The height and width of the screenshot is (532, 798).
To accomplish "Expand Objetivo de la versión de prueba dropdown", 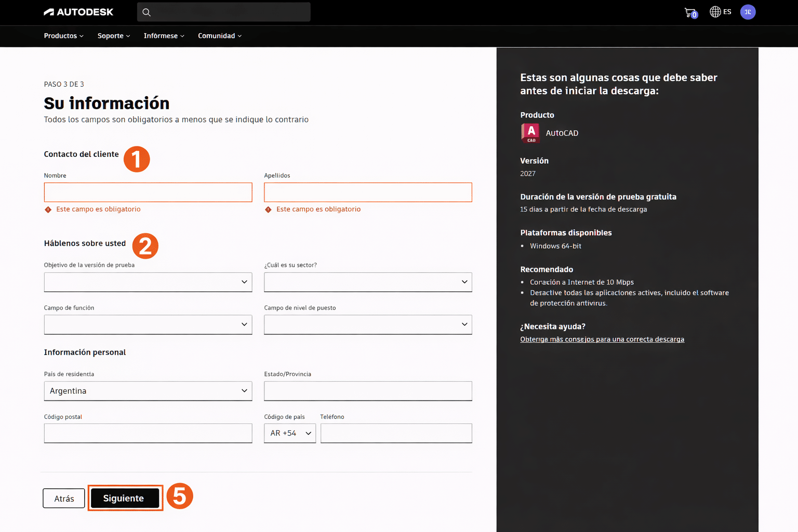I will (x=148, y=282).
